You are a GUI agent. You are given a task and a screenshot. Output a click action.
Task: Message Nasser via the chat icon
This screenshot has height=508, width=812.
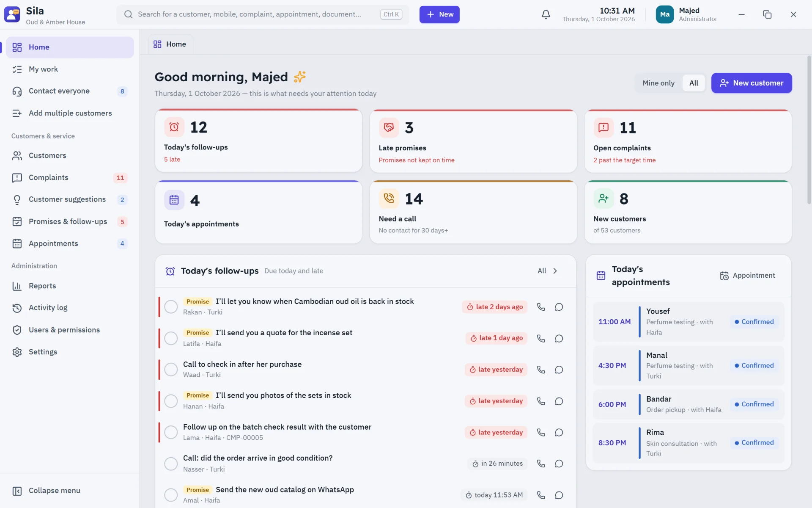(559, 464)
